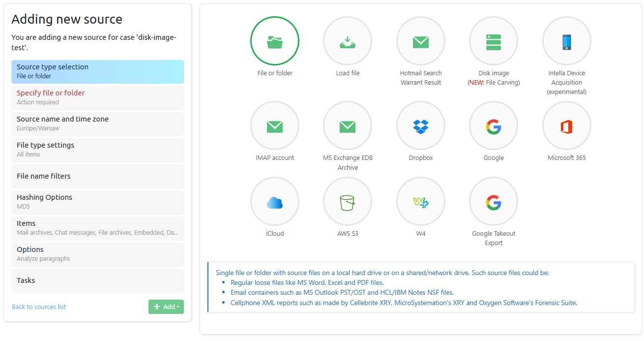This screenshot has height=341, width=644.
Task: Click the 'Dropbox' label text
Action: click(421, 158)
